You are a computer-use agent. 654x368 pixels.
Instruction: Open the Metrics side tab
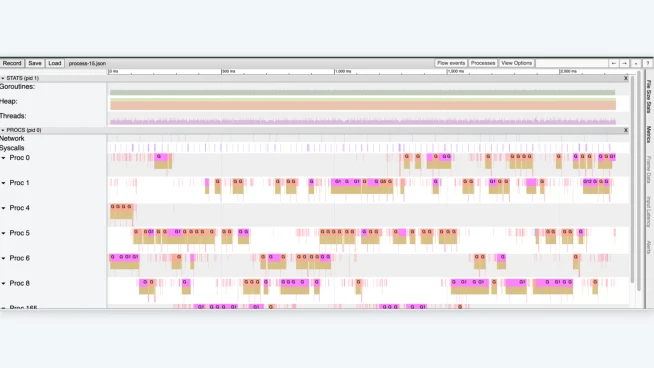(649, 134)
